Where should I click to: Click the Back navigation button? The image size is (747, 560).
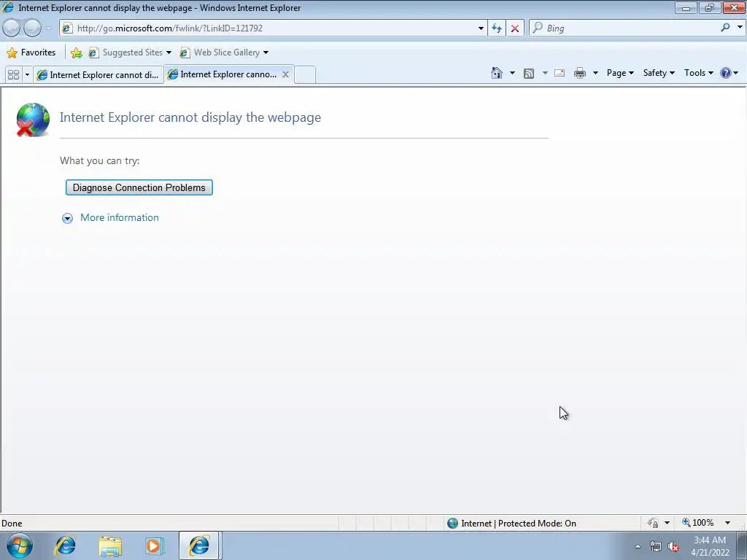pyautogui.click(x=12, y=28)
